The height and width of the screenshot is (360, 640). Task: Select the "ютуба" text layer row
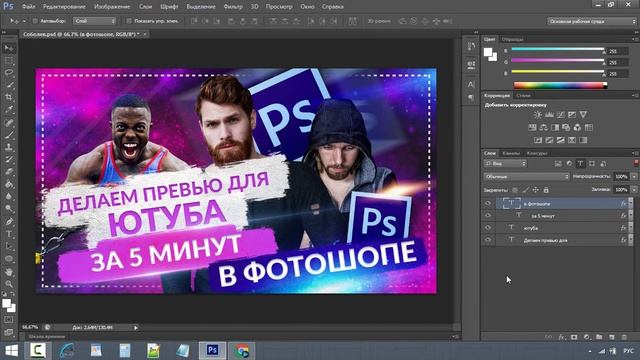557,228
